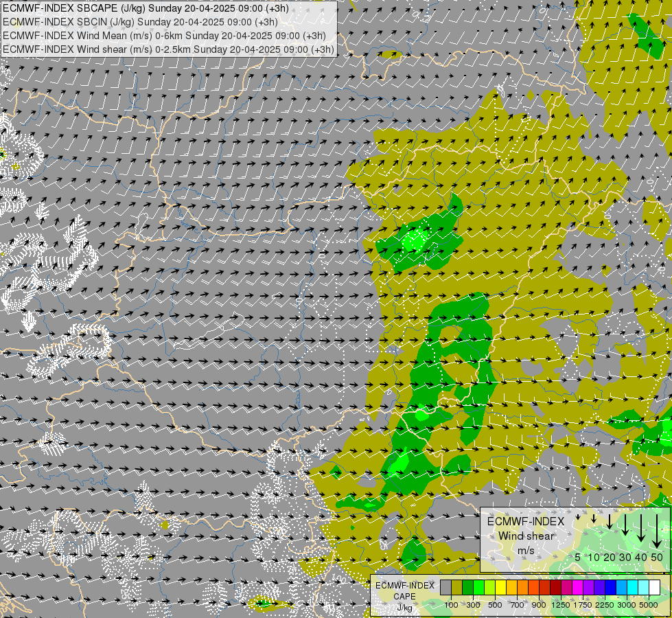Select the olive CAPE legend swatch
This screenshot has width=672, height=618.
(x=457, y=587)
